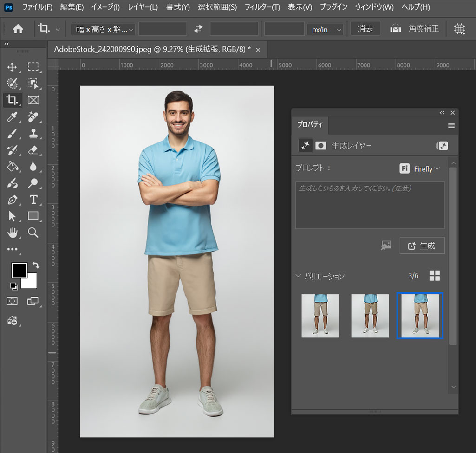Select the first variation thumbnail
The height and width of the screenshot is (453, 476).
click(320, 316)
